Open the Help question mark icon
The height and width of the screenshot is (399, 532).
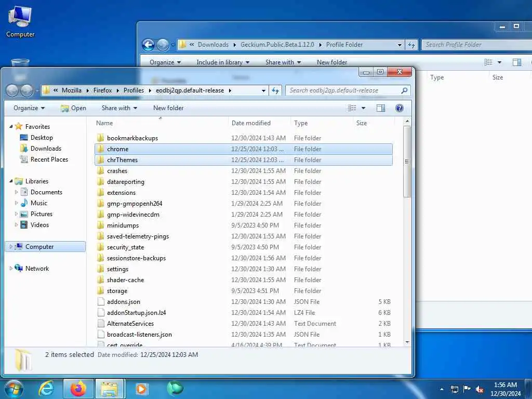(x=400, y=108)
